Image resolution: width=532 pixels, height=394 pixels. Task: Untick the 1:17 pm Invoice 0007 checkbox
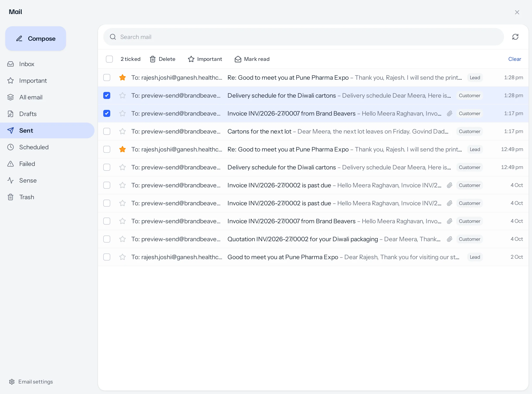[107, 114]
